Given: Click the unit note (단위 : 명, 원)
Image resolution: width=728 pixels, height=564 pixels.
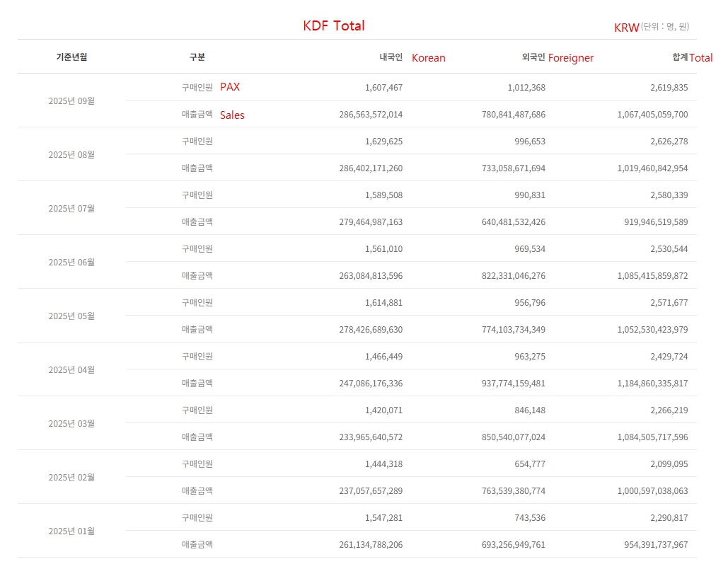Looking at the screenshot, I should point(664,27).
